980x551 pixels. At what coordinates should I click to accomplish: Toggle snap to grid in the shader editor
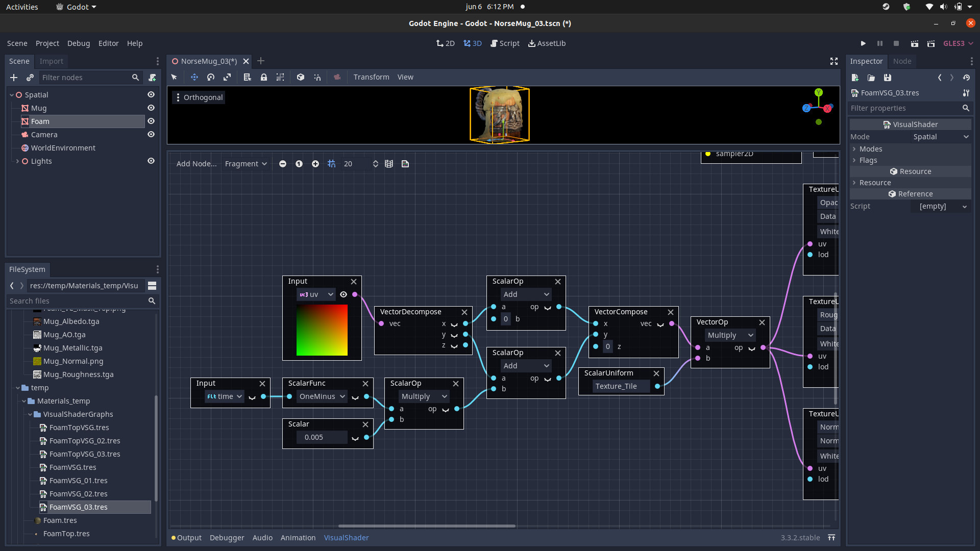[x=332, y=164]
